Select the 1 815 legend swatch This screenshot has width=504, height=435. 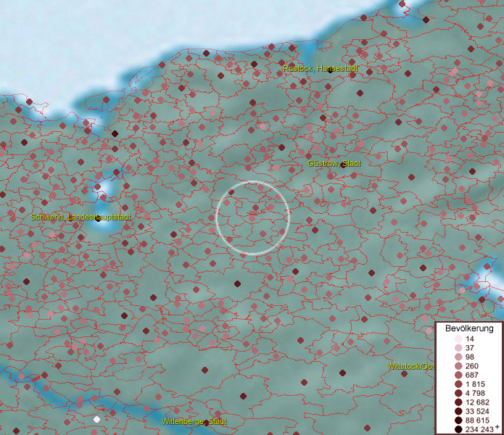pos(458,384)
